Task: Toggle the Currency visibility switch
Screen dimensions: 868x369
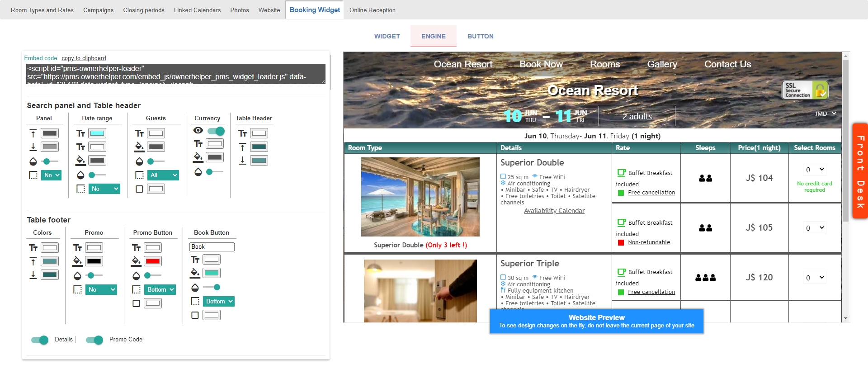Action: (216, 131)
